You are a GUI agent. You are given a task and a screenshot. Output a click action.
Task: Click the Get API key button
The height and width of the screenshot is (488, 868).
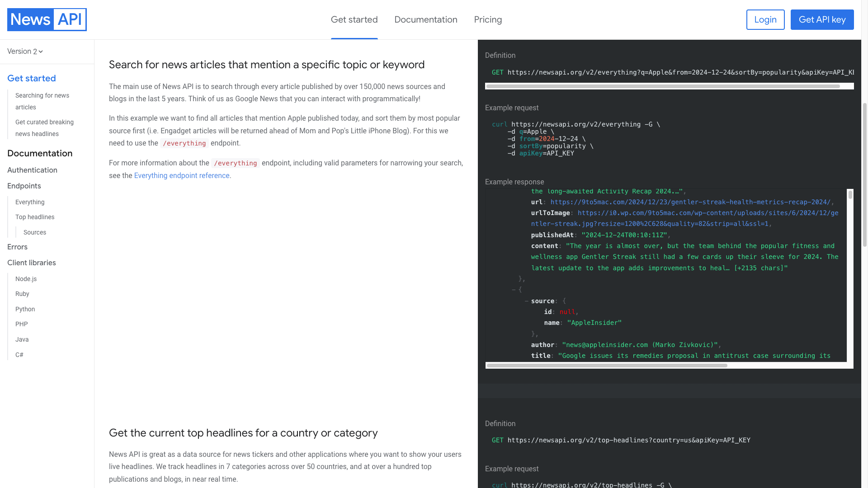pyautogui.click(x=823, y=19)
